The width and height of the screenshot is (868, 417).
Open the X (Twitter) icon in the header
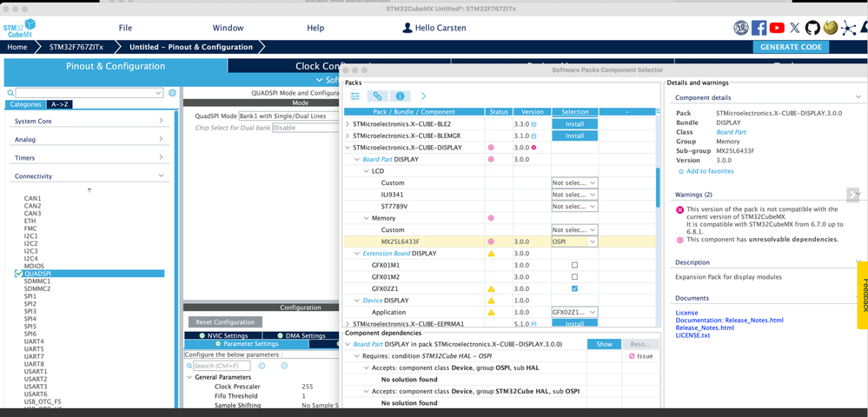(x=794, y=28)
